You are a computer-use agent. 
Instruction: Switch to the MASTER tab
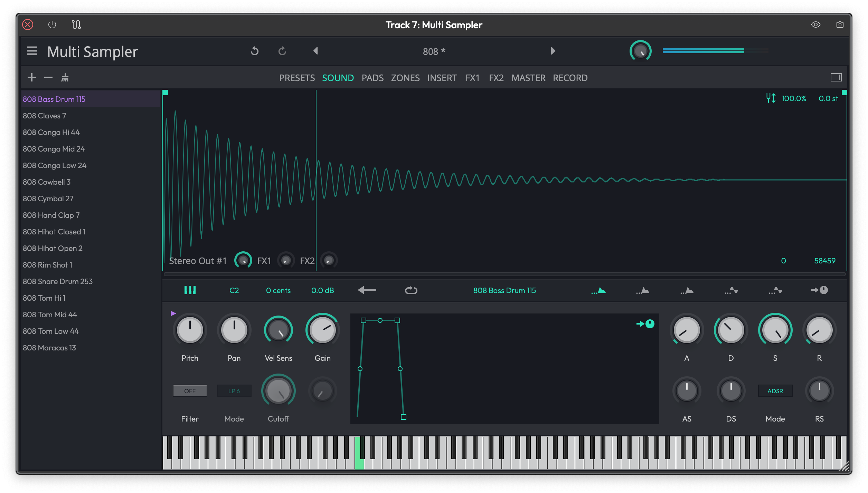(x=528, y=78)
